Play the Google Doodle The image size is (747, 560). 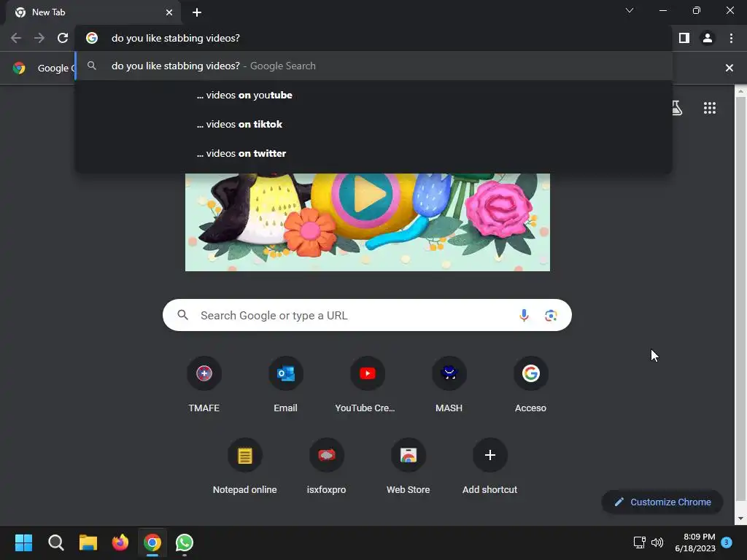369,194
